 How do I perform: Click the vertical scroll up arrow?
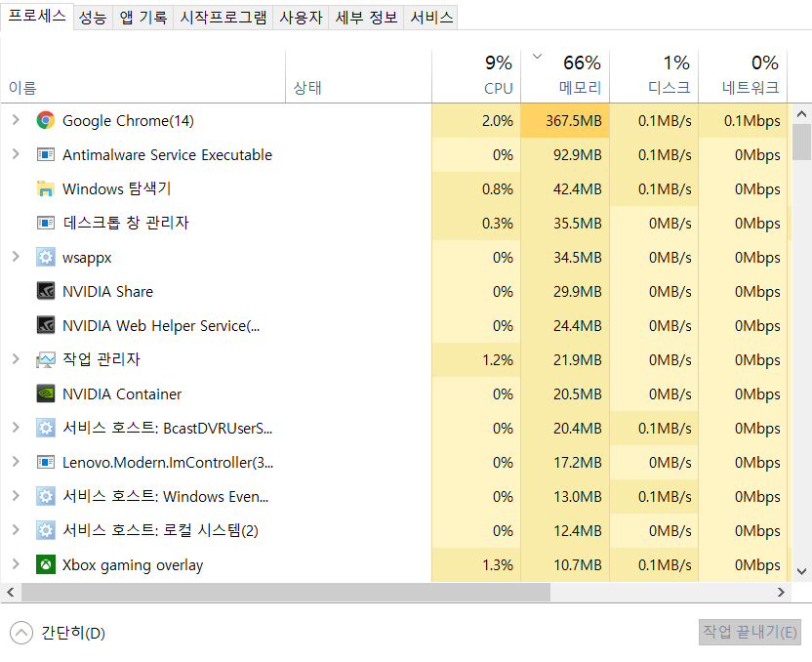801,114
